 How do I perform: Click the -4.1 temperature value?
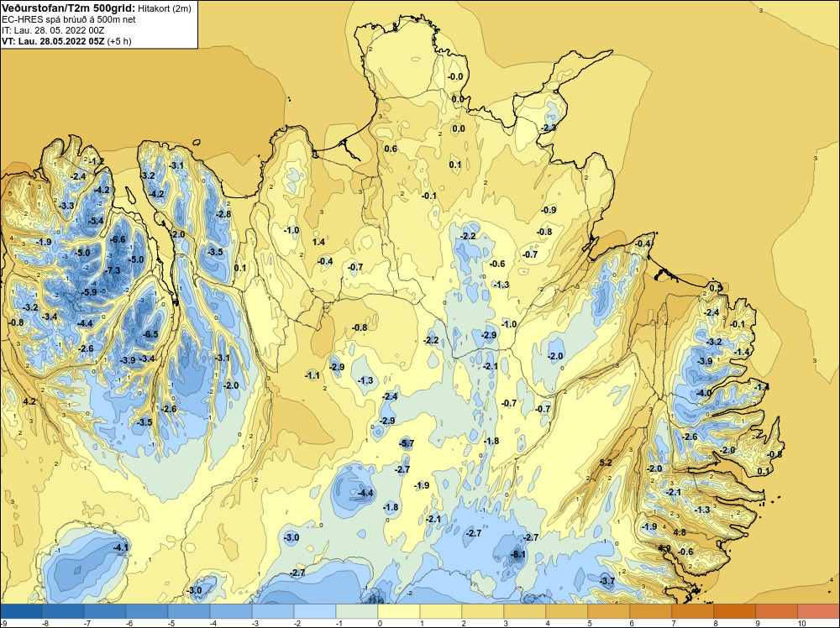[121, 547]
